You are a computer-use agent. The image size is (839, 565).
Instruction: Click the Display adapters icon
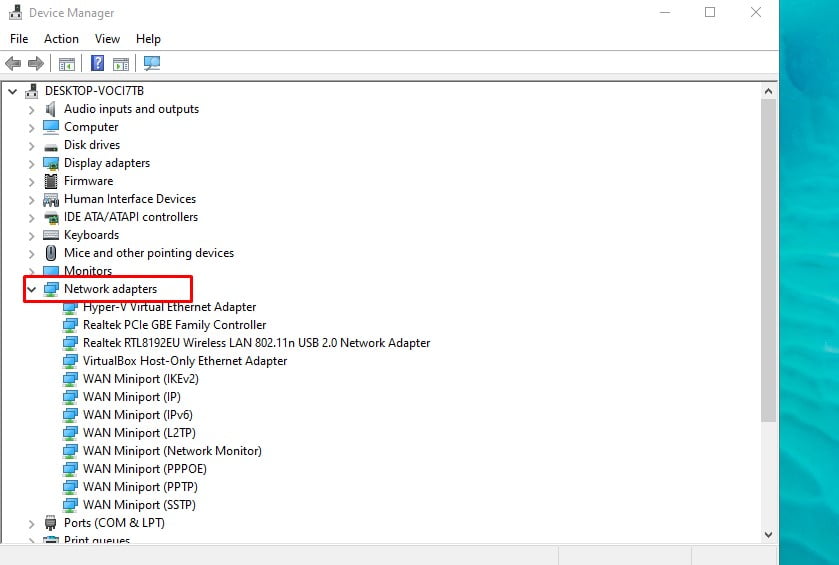tap(51, 163)
